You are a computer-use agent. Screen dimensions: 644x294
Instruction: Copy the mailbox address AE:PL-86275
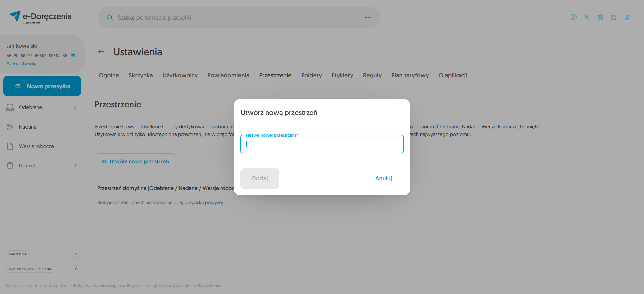point(73,56)
